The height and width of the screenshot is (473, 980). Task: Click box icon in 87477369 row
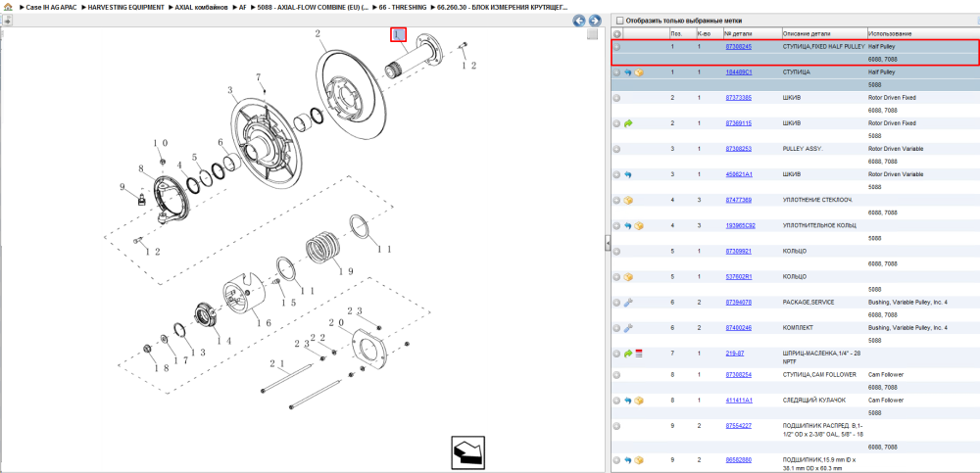[628, 200]
